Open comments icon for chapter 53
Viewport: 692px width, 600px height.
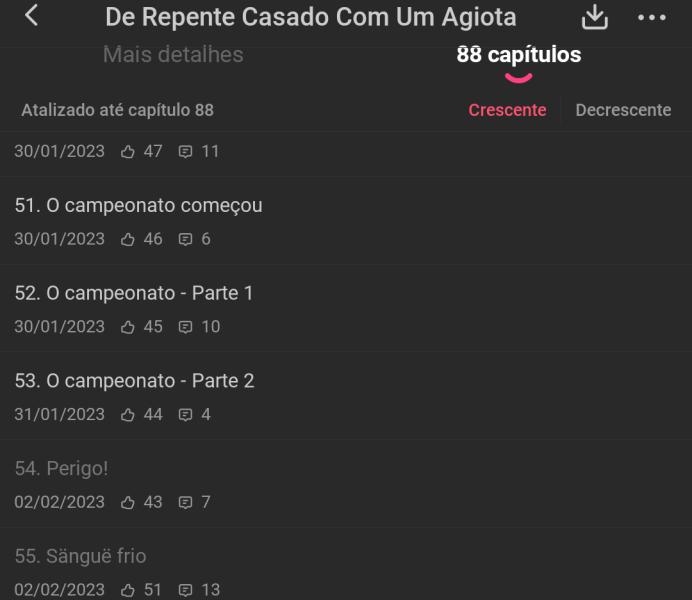point(184,415)
